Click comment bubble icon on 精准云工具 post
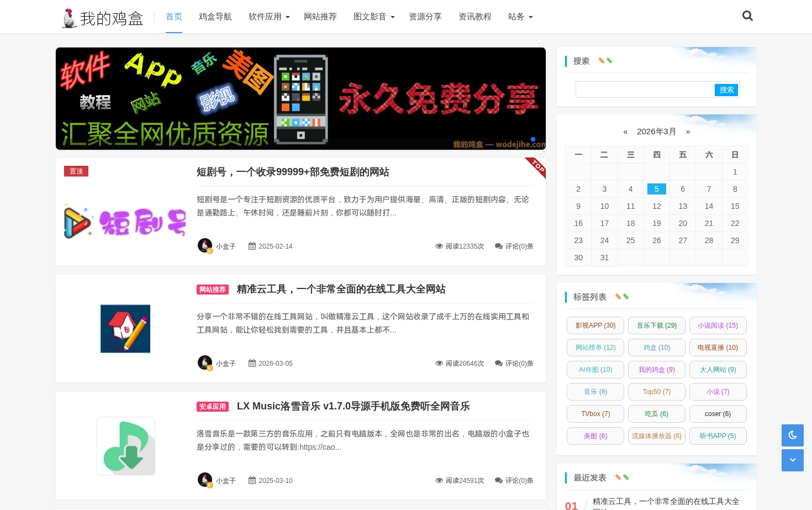Image resolution: width=812 pixels, height=510 pixels. tap(499, 364)
